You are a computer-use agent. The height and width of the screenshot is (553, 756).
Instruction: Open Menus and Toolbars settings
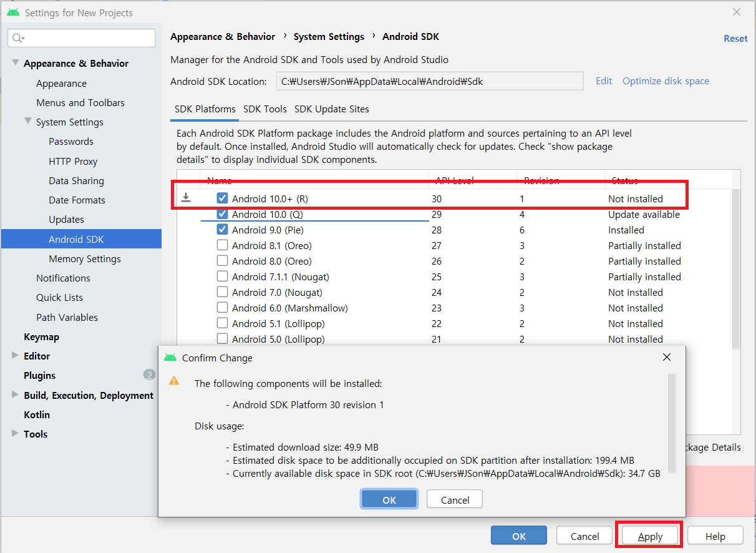[x=80, y=102]
